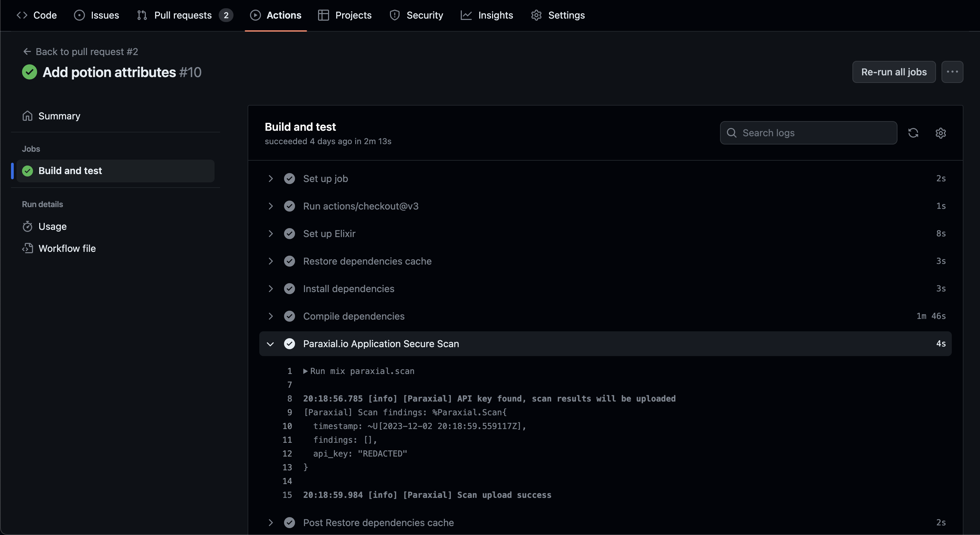Expand the Install dependencies step
Image resolution: width=980 pixels, height=535 pixels.
click(x=605, y=288)
